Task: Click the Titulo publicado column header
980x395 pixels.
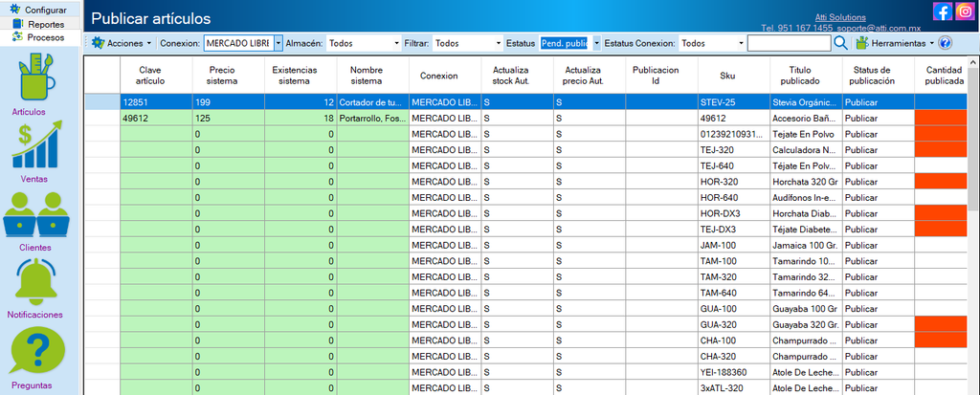Action: [806, 76]
